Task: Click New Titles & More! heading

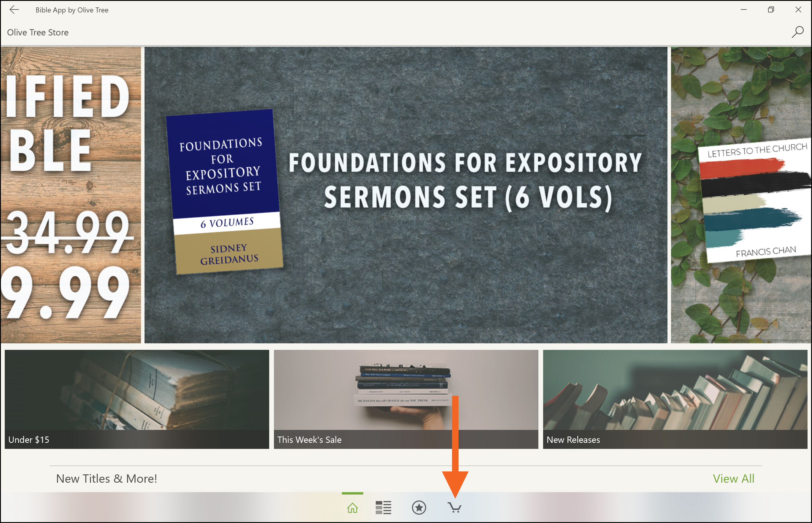Action: (x=106, y=479)
